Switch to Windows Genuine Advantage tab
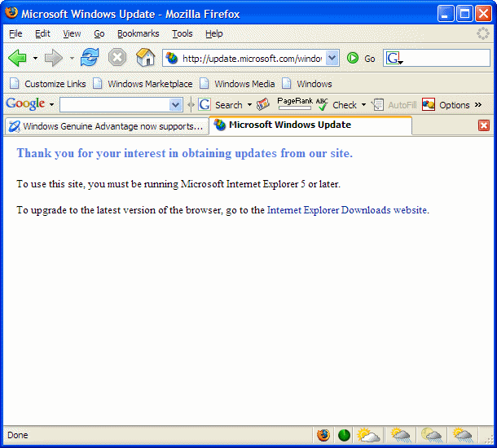 coord(107,126)
